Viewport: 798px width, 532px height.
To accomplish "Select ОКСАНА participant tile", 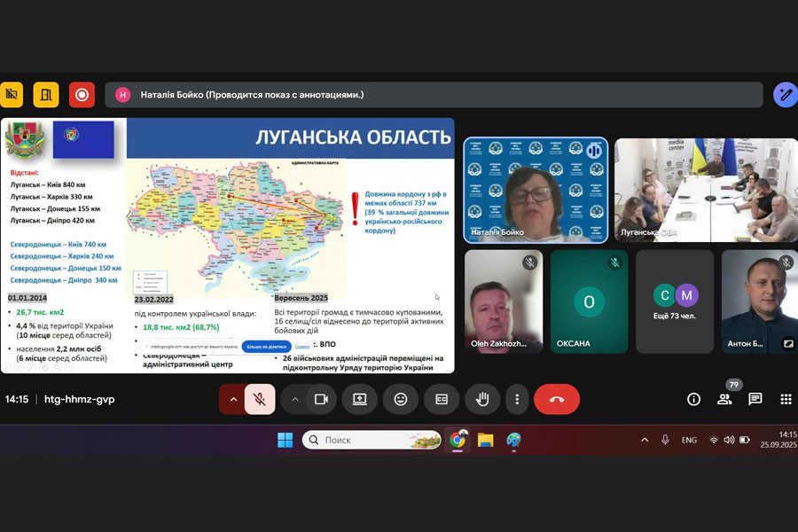I will [x=589, y=301].
